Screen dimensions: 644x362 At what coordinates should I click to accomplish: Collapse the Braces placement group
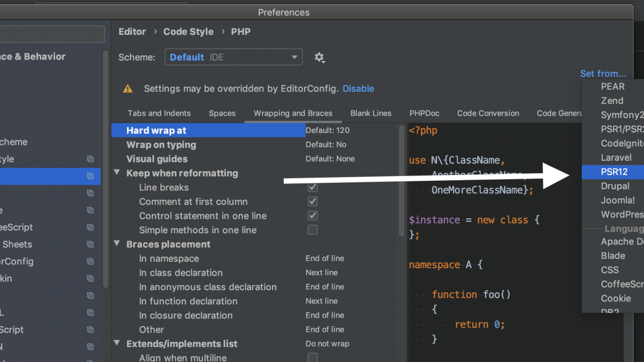117,244
